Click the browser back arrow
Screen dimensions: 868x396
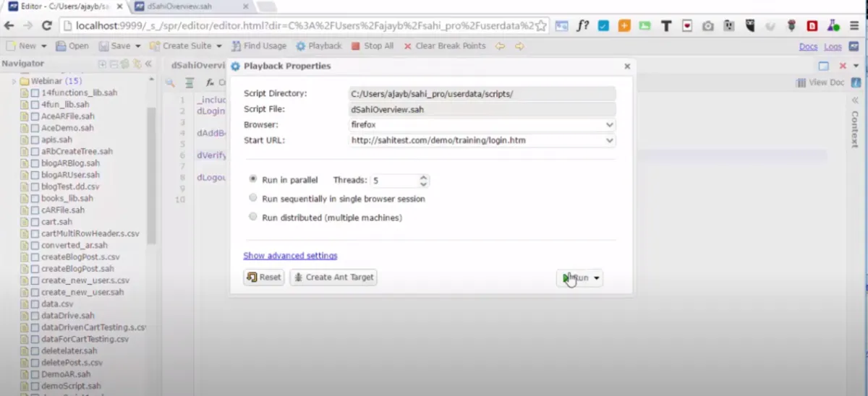(x=9, y=25)
